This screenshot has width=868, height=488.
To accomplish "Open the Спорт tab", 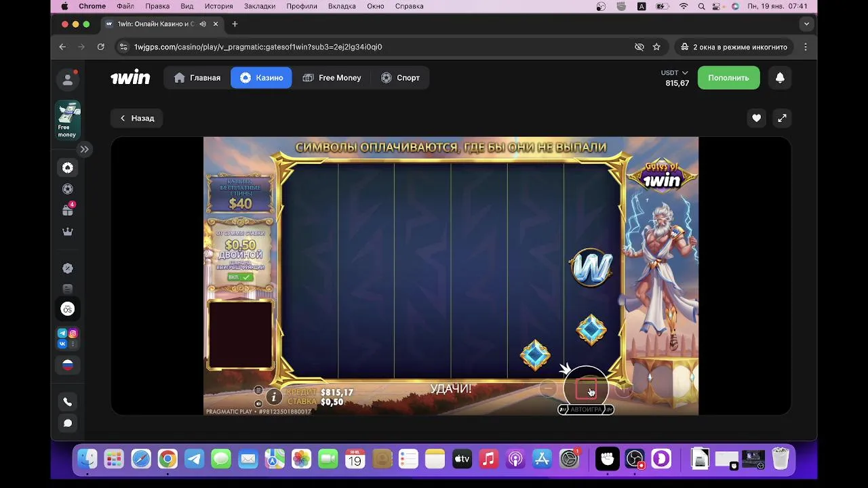I will click(400, 78).
